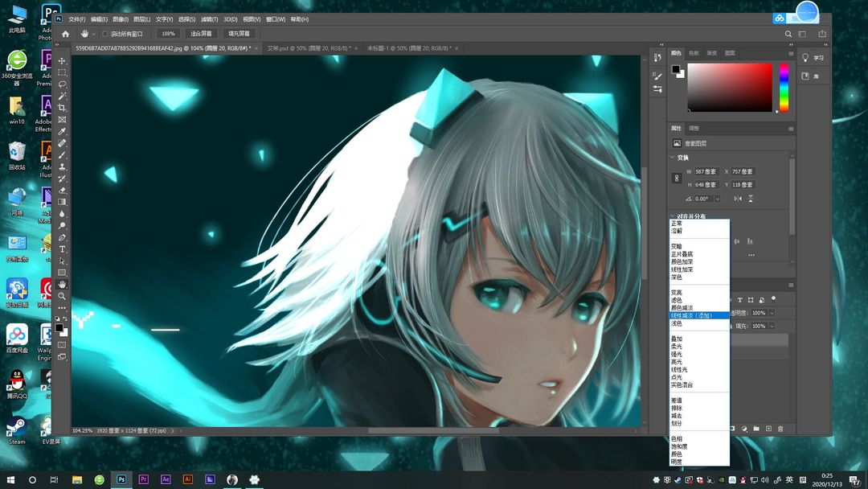The height and width of the screenshot is (489, 868).
Task: Select the Horizontal Type tool
Action: (x=62, y=249)
